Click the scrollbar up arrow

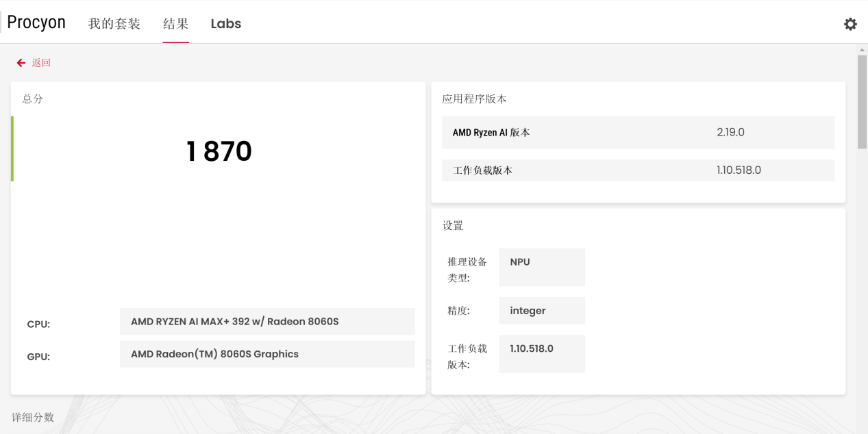pos(862,50)
